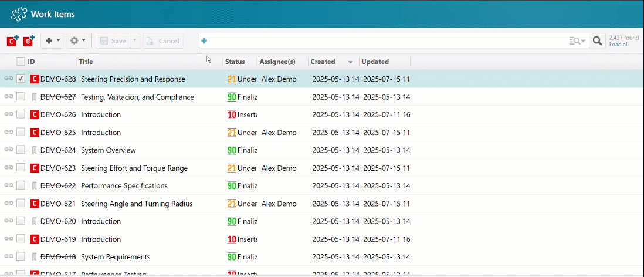
Task: Click the blue plus icon in query bar
Action: (204, 40)
